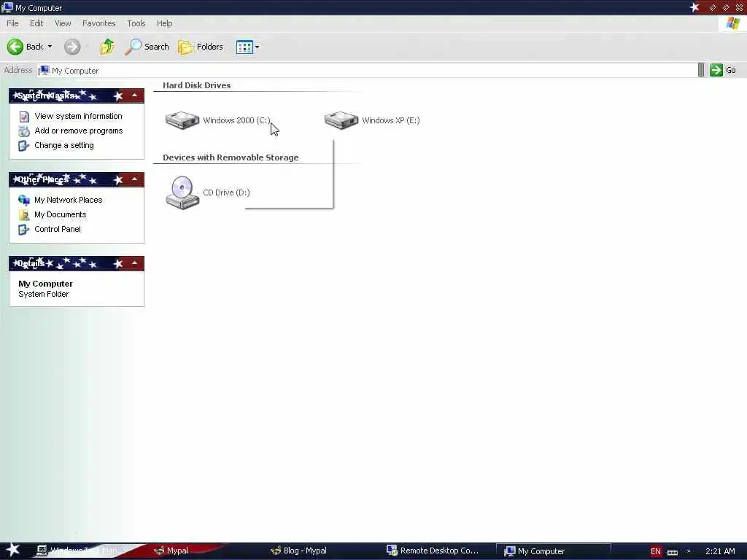
Task: Open the Back history dropdown arrow
Action: tap(50, 47)
